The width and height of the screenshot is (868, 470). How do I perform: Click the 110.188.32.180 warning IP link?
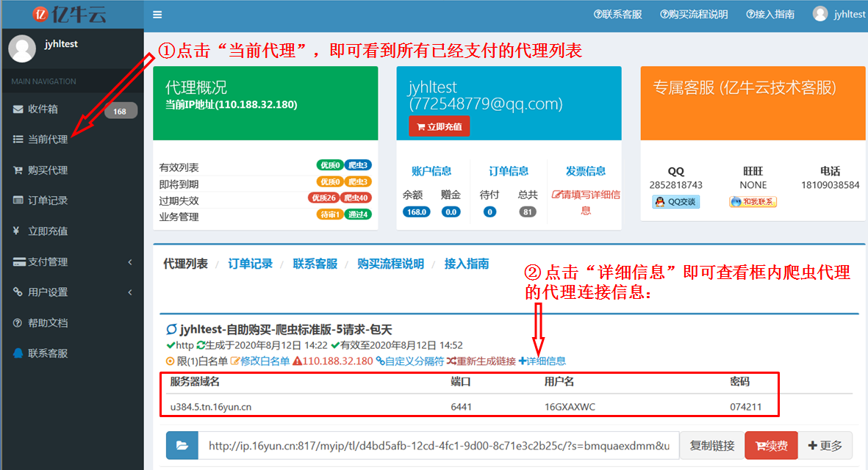tap(333, 361)
